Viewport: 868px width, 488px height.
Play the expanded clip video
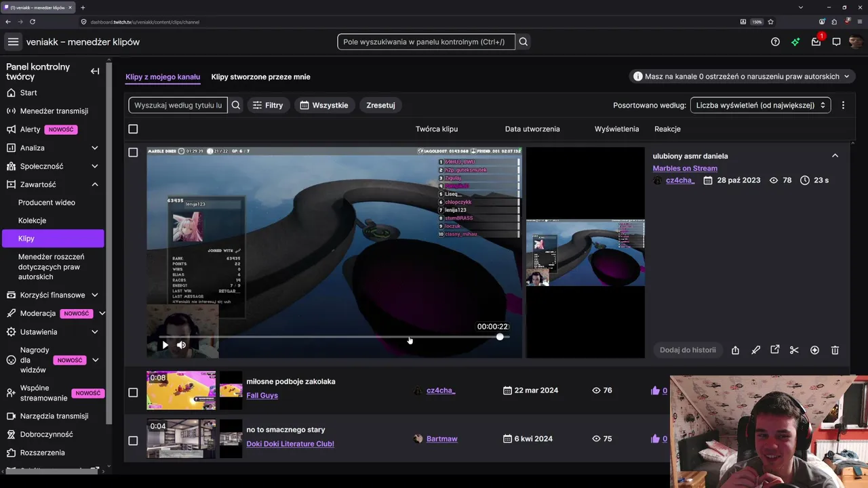click(x=165, y=345)
